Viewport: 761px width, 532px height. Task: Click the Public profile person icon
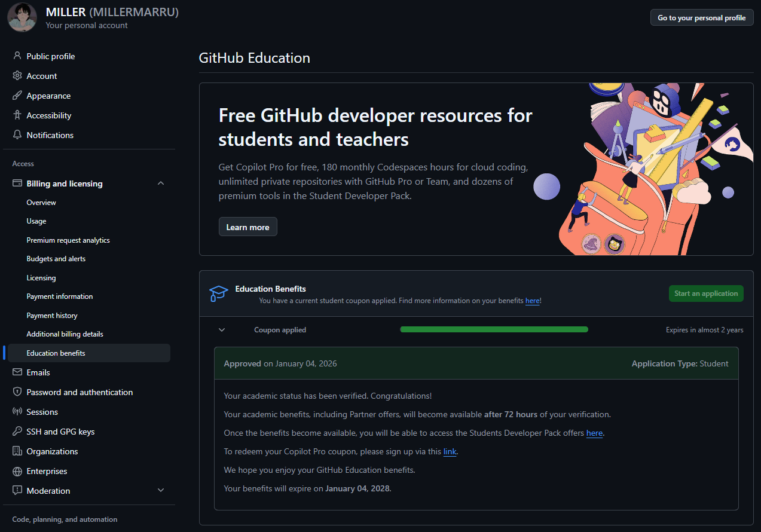(17, 56)
